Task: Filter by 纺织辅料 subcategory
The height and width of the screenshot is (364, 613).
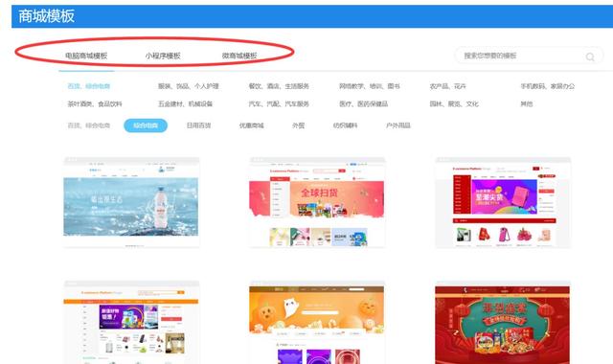Action: point(345,125)
